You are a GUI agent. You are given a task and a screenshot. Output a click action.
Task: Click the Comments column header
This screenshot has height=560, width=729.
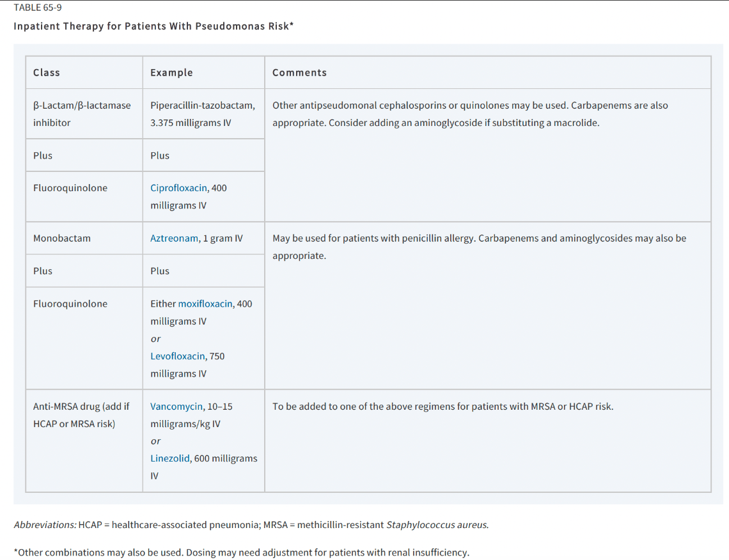pos(299,72)
